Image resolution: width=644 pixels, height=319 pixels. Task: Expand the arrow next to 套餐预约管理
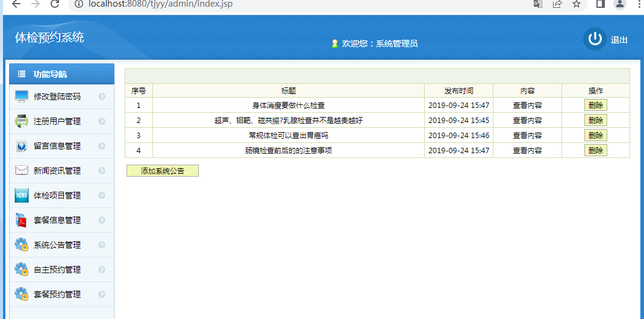tap(102, 294)
